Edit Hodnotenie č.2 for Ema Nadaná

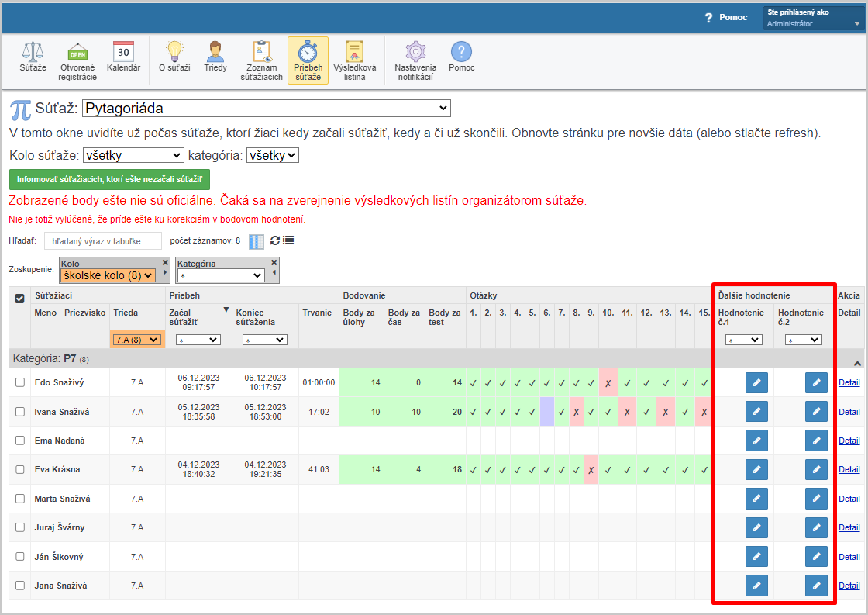point(816,441)
